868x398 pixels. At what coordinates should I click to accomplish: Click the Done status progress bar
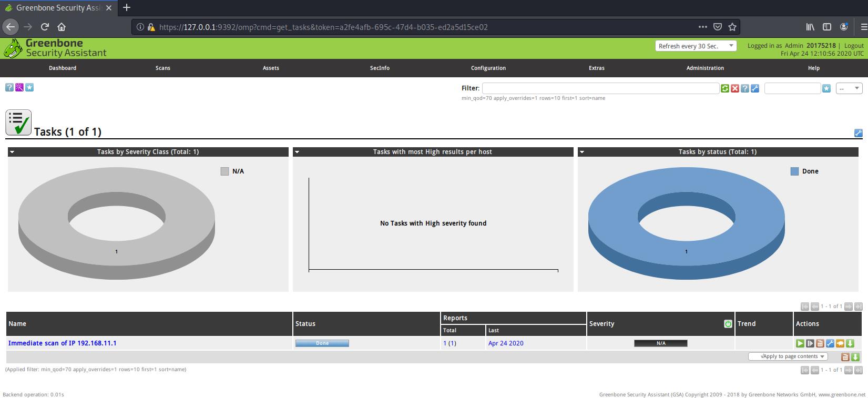click(x=322, y=343)
